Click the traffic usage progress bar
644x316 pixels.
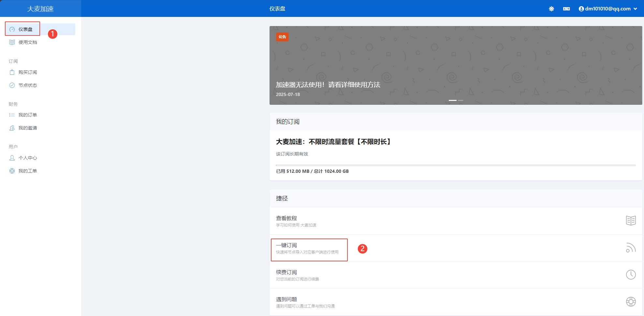[456, 165]
